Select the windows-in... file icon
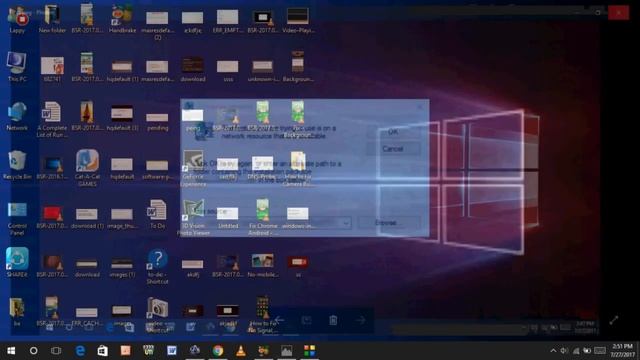The image size is (640, 360). pyautogui.click(x=298, y=218)
